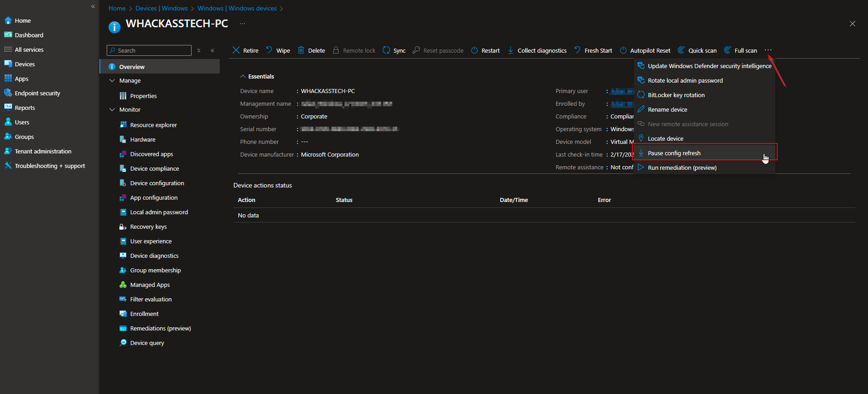Viewport: 868px width, 394px height.
Task: Choose Run remediation (preview)
Action: [705, 167]
